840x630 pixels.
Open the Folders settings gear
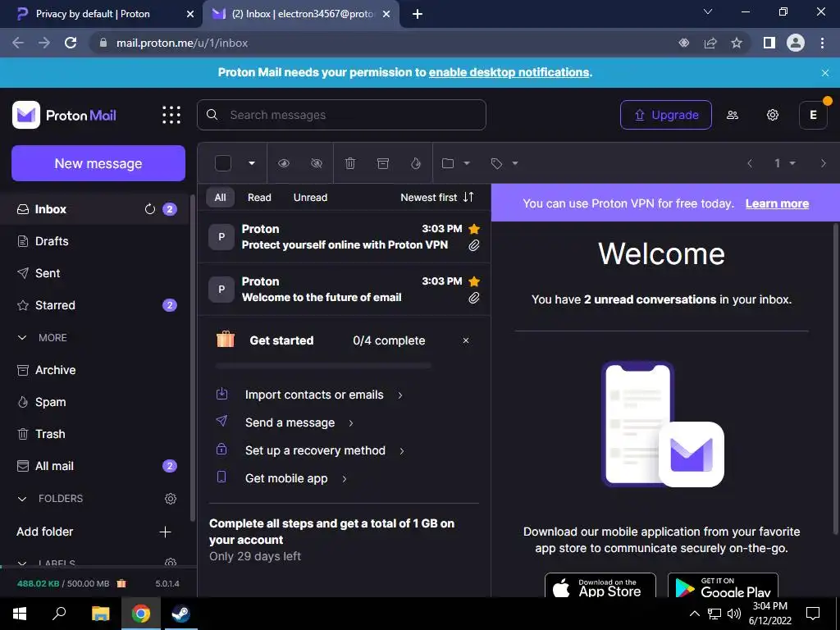[171, 499]
